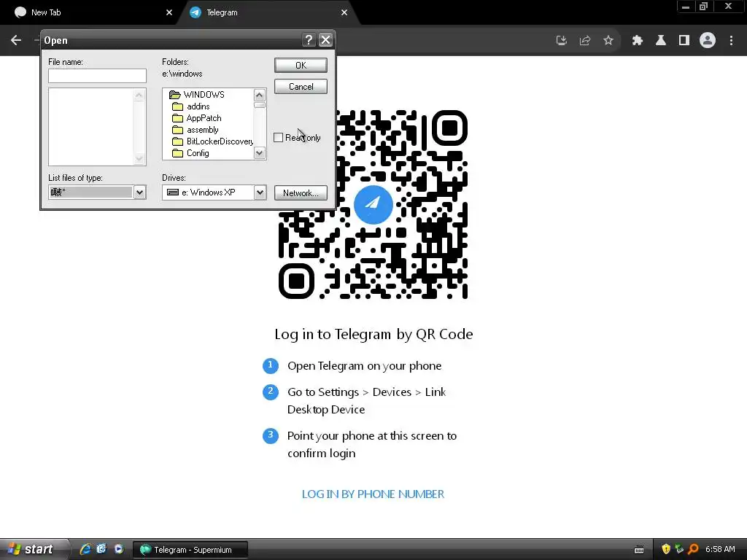Click the help question mark in Open dialog

click(309, 40)
